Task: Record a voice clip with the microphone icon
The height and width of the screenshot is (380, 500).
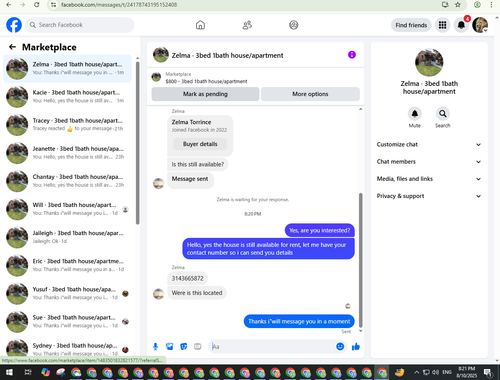Action: click(155, 347)
